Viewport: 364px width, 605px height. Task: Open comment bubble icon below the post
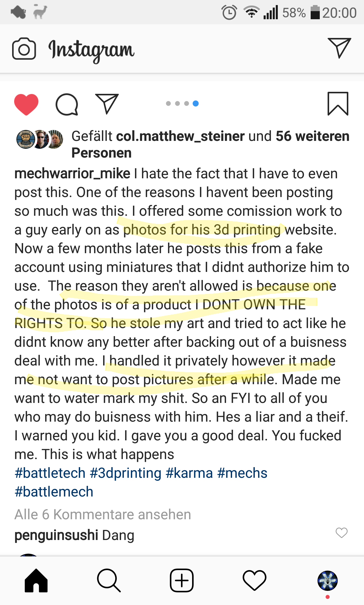click(66, 104)
